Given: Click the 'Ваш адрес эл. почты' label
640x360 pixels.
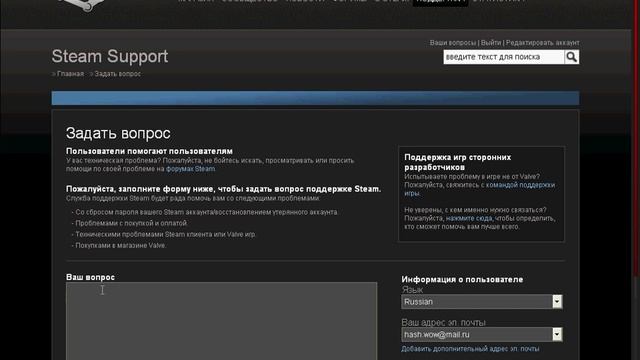Looking at the screenshot, I should 443,322.
